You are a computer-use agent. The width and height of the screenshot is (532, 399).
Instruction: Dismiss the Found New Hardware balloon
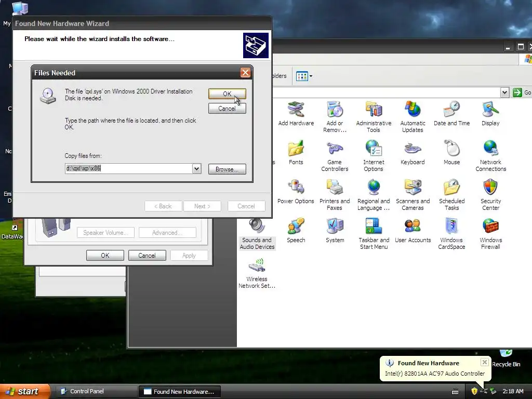[485, 362]
